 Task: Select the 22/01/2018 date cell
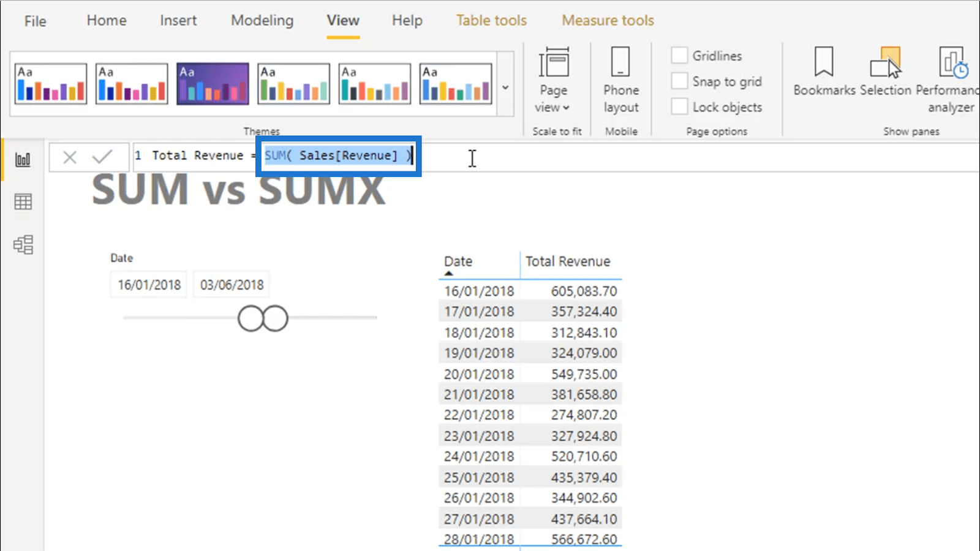(479, 415)
